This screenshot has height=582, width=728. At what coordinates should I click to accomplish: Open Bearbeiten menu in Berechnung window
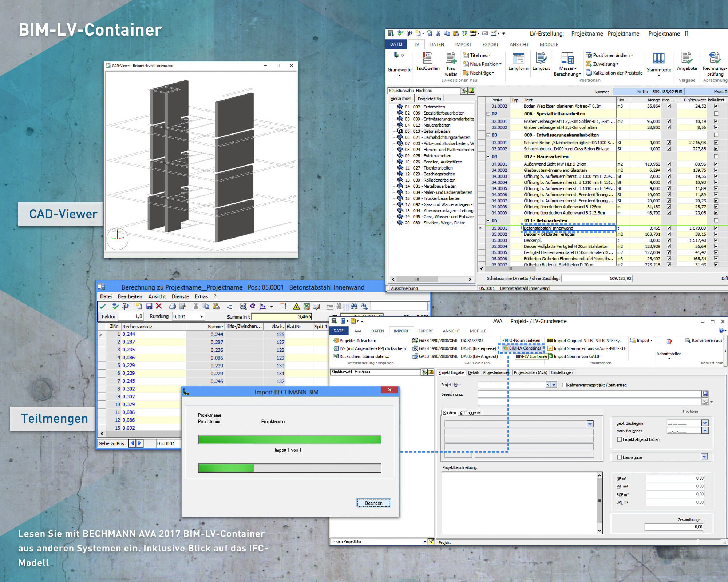coord(130,296)
